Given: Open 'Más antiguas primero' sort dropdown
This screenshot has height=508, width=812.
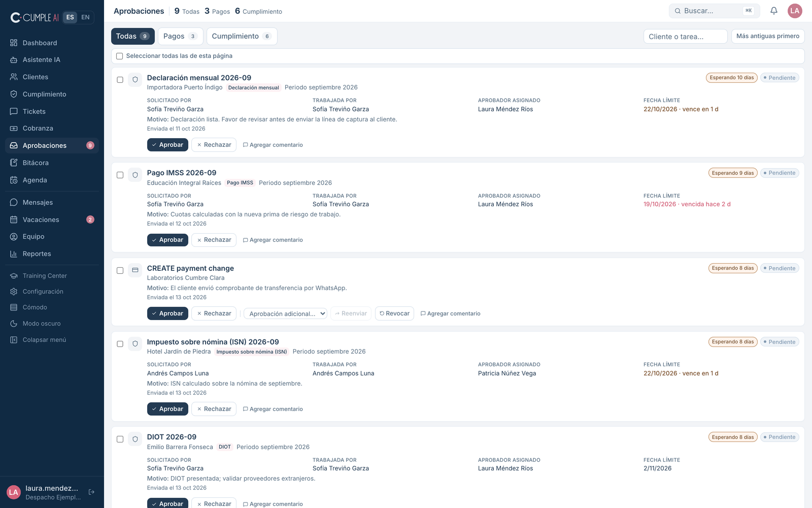Looking at the screenshot, I should (768, 36).
